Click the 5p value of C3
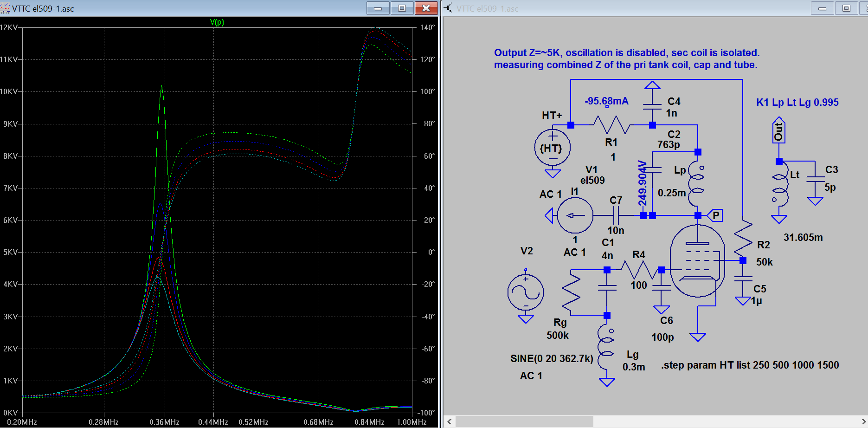Screen dimensions: 868x428 (830, 188)
